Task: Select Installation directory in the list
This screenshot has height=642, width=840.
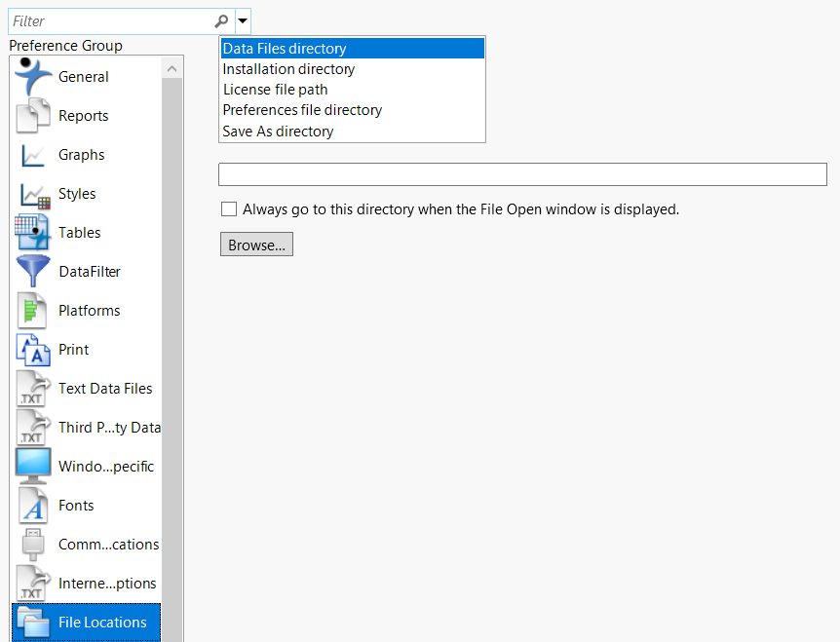Action: [288, 69]
